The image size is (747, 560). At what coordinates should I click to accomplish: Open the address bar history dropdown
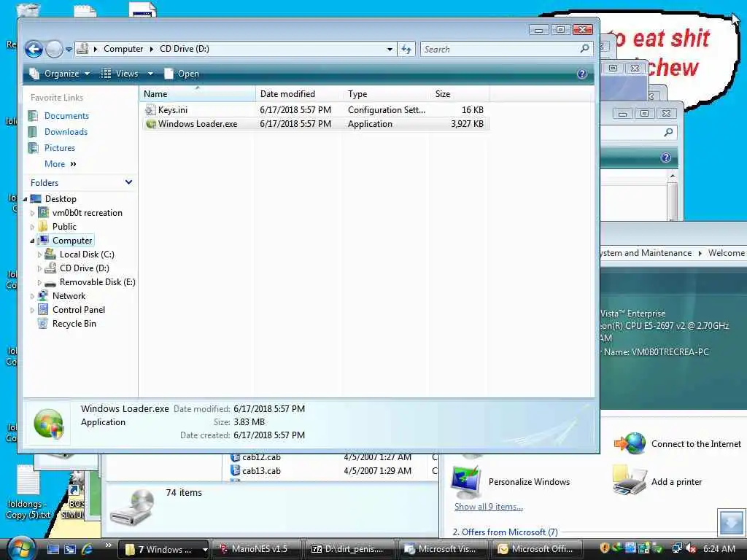(390, 49)
